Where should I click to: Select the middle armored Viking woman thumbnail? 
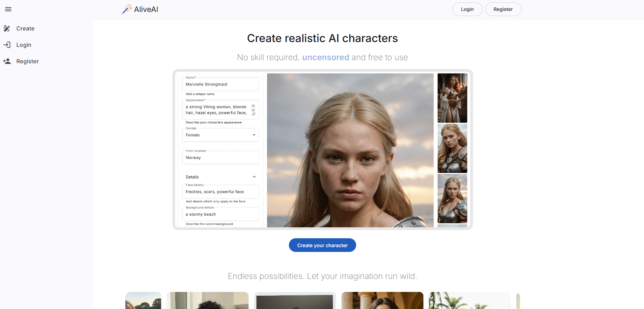(452, 148)
